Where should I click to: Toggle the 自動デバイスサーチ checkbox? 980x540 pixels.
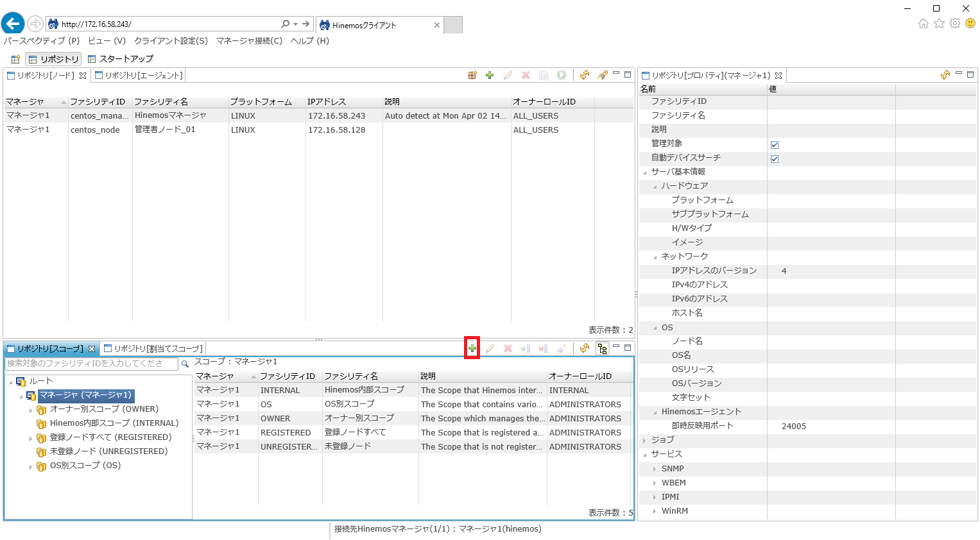point(775,159)
